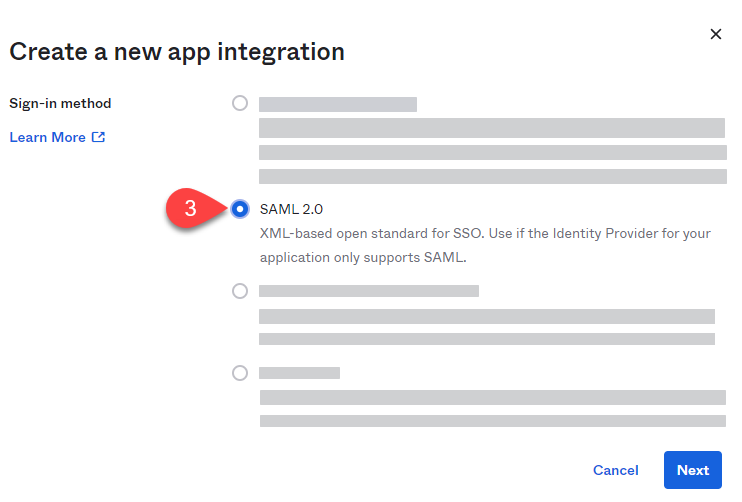Close the Create a new app integration dialog
This screenshot has width=742, height=502.
click(716, 34)
